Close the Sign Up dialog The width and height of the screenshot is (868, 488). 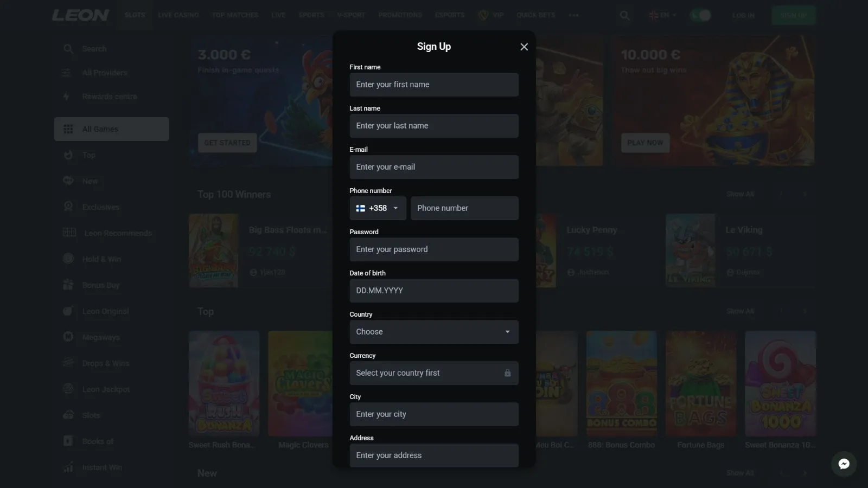pyautogui.click(x=524, y=47)
